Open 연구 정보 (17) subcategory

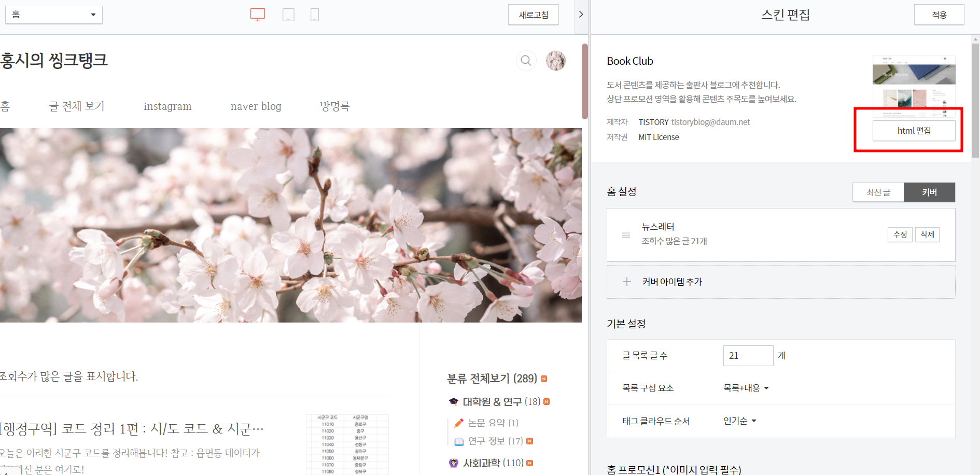[x=495, y=441]
